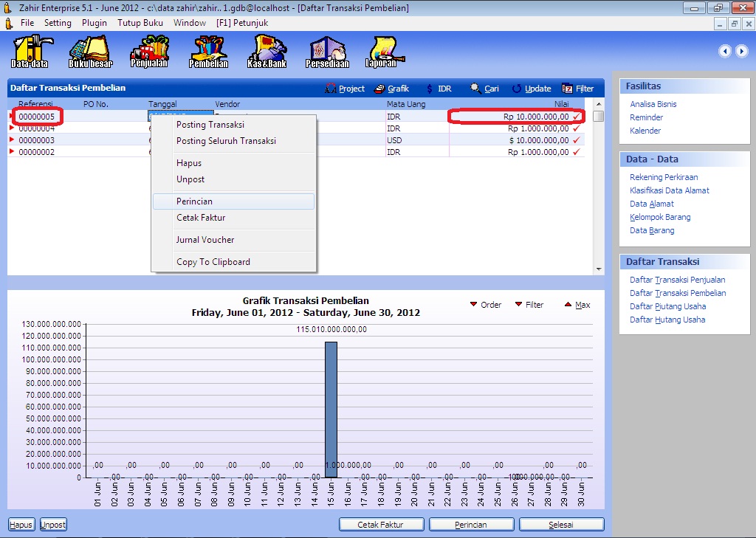Toggle the posted checkmark on transaction 00000002
Image resolution: width=756 pixels, height=538 pixels.
pos(577,152)
